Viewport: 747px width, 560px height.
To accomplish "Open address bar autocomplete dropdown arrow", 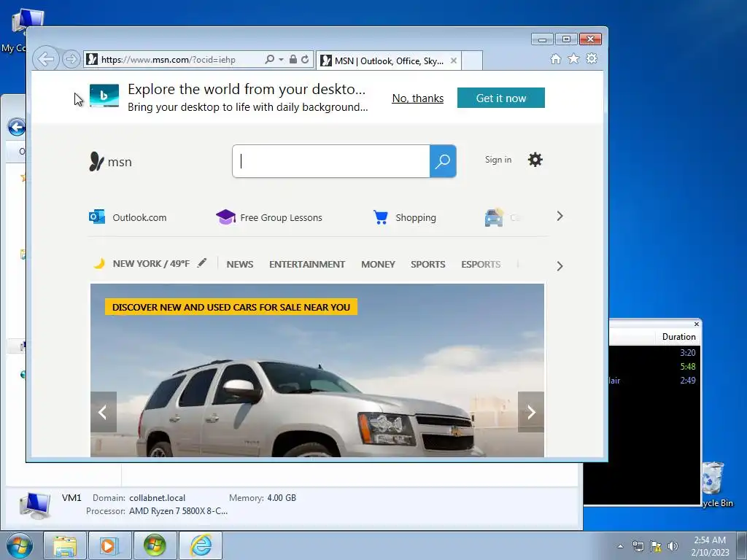I will point(281,60).
